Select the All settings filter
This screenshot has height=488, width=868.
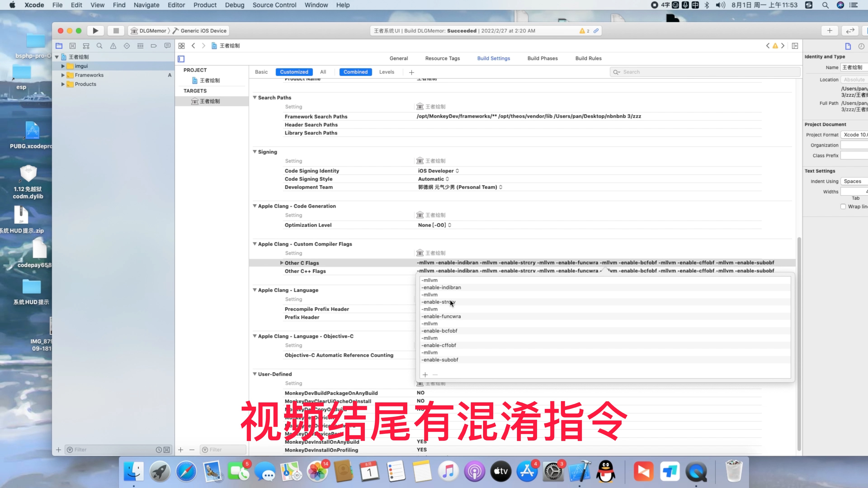point(323,72)
